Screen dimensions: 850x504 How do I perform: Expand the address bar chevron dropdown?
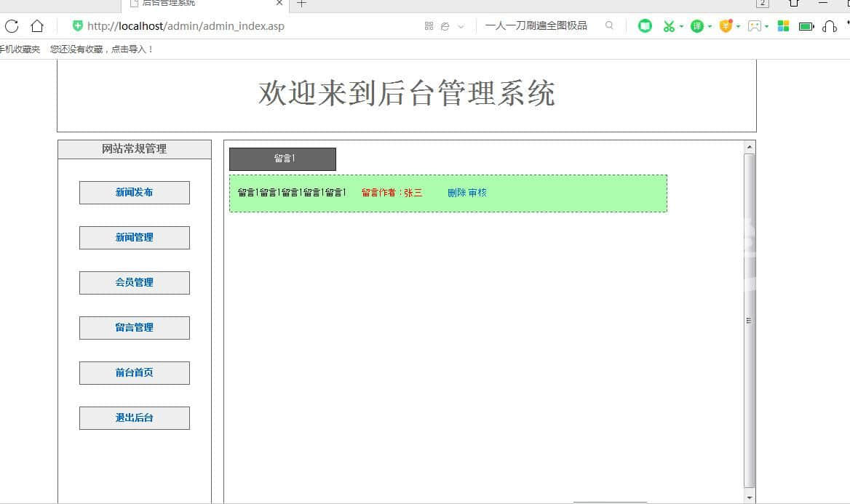tap(461, 27)
